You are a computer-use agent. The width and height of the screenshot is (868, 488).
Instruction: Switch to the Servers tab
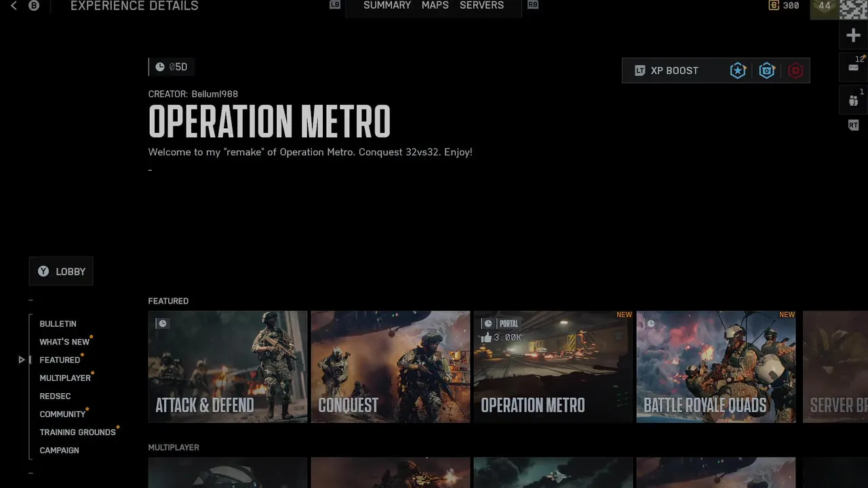coord(481,5)
